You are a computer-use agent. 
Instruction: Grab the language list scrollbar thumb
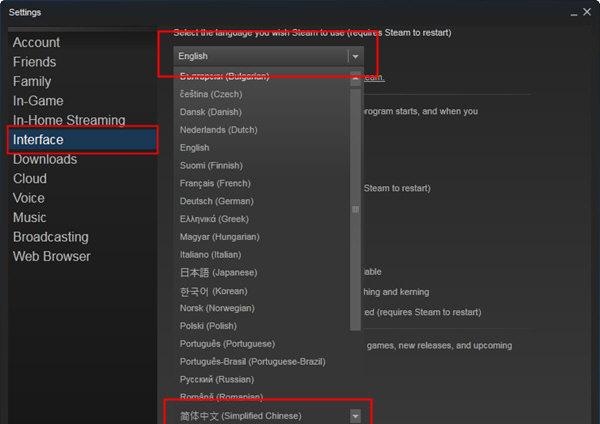click(355, 209)
